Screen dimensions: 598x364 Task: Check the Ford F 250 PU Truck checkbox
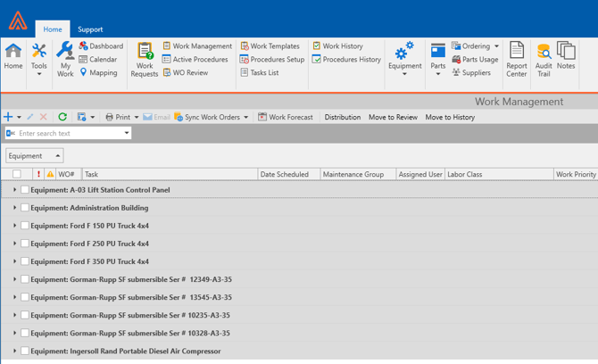pyautogui.click(x=25, y=244)
